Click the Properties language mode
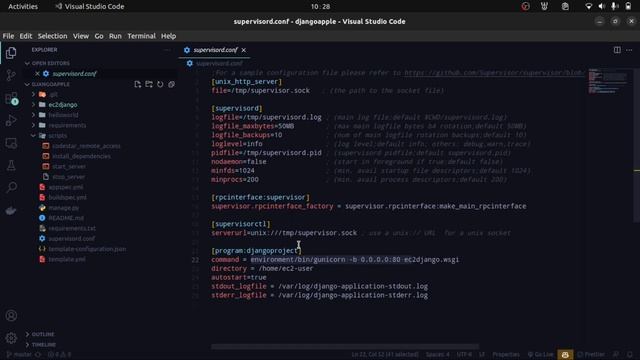This screenshot has width=640, height=360. (x=506, y=355)
